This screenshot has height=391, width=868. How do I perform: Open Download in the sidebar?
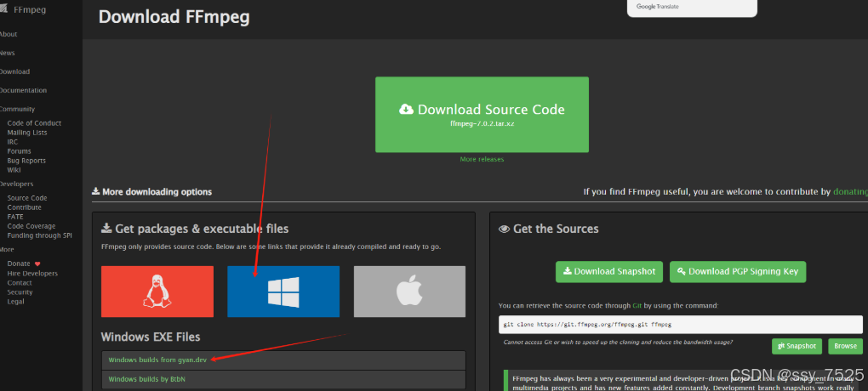pyautogui.click(x=14, y=72)
